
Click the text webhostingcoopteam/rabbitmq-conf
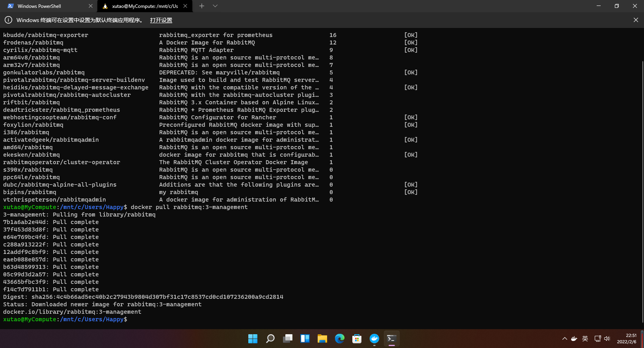point(60,117)
